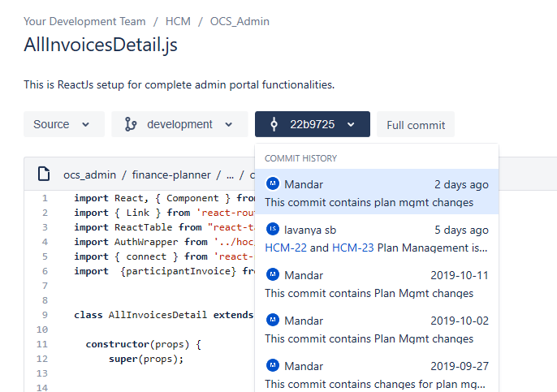Viewport: 557px width, 392px height.
Task: Collapse the 22b9725 commit dropdown
Action: pyautogui.click(x=313, y=124)
